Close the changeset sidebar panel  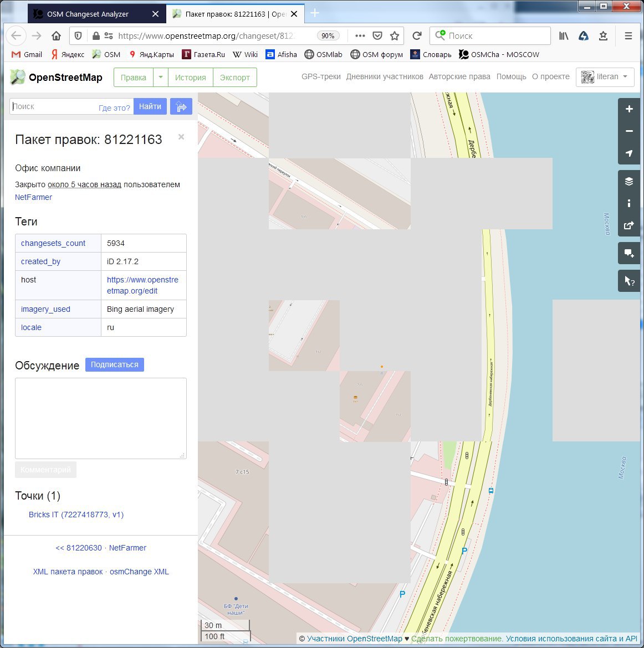pyautogui.click(x=181, y=137)
